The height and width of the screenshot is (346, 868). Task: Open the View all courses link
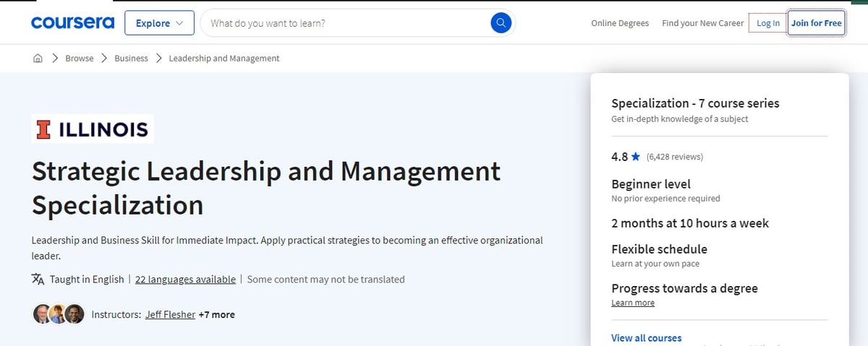click(647, 337)
